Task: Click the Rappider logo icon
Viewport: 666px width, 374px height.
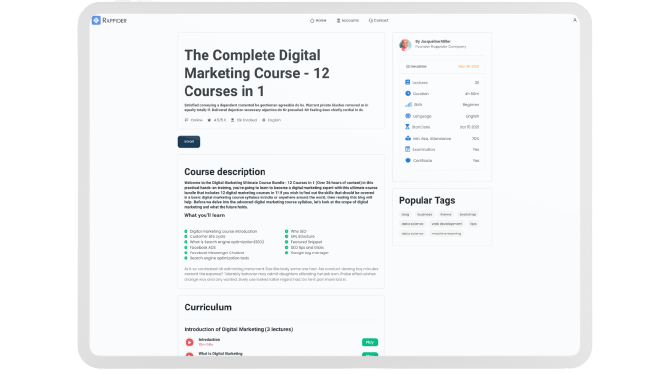Action: click(96, 20)
